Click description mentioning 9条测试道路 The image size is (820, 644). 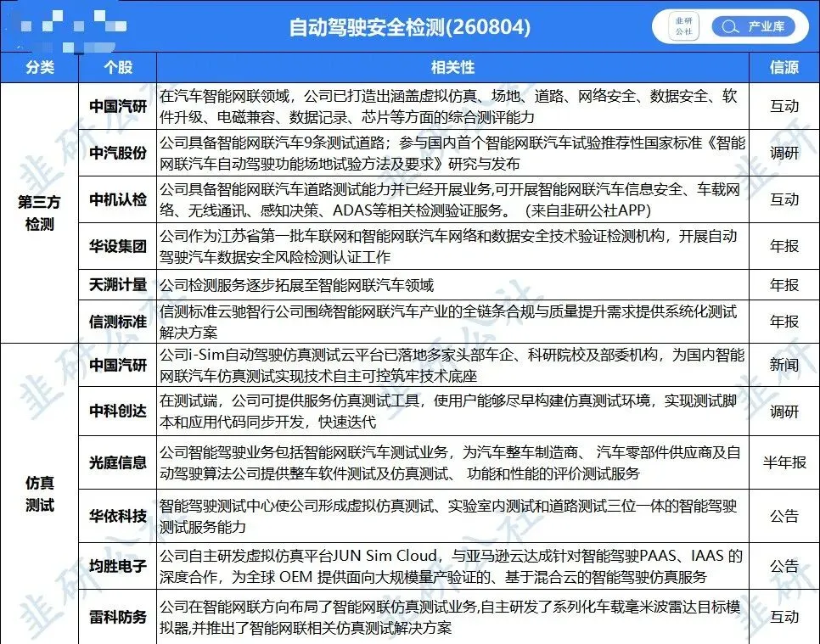pyautogui.click(x=452, y=154)
